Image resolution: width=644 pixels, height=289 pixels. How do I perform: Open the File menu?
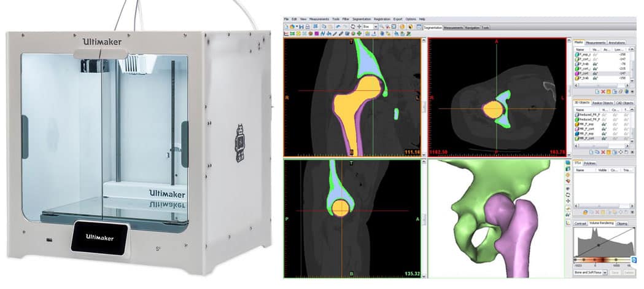(286, 19)
